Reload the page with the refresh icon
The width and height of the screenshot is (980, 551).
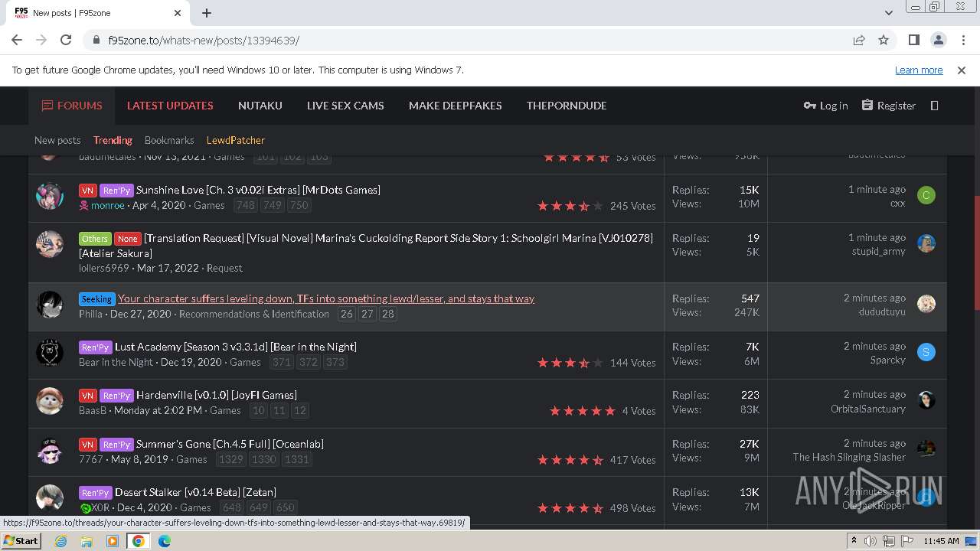click(x=66, y=40)
